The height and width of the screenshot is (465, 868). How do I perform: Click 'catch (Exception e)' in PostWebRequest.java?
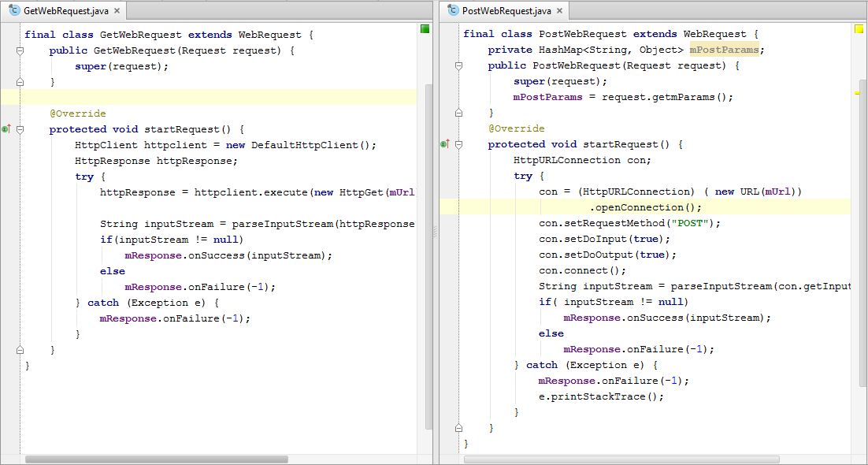[587, 365]
